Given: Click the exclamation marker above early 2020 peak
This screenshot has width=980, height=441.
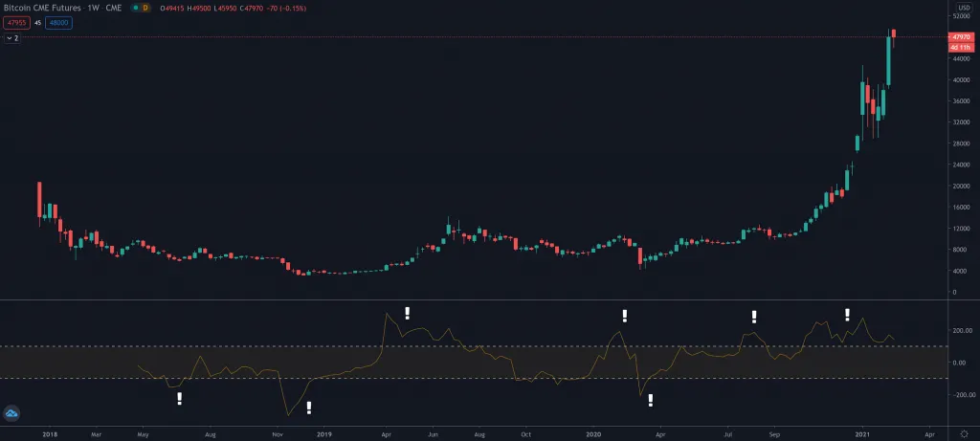Looking at the screenshot, I should (625, 316).
